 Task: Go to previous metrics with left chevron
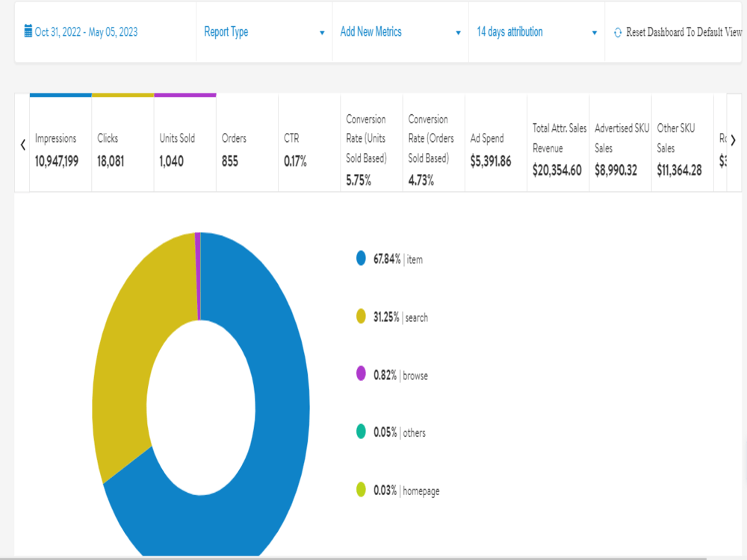pyautogui.click(x=23, y=144)
